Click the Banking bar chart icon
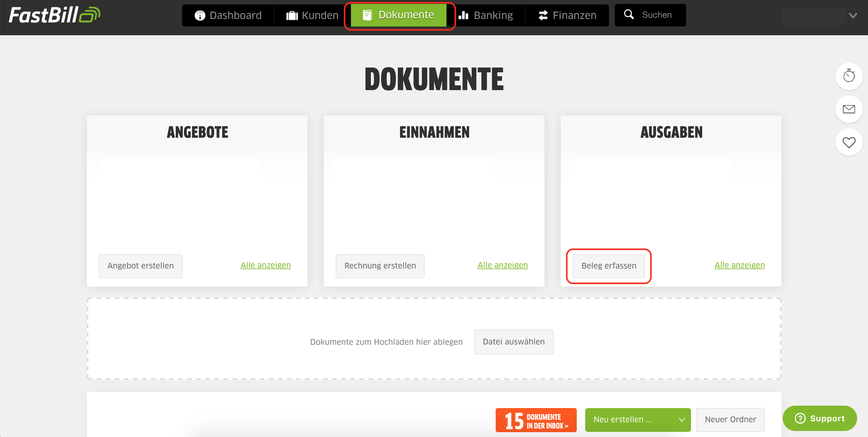The height and width of the screenshot is (437, 868). [x=463, y=15]
